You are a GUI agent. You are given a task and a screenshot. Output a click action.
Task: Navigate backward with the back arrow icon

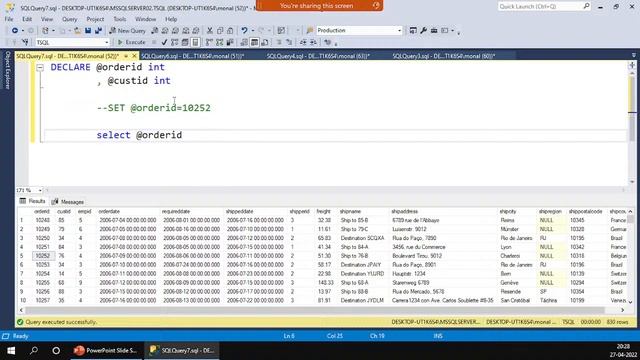(x=15, y=31)
